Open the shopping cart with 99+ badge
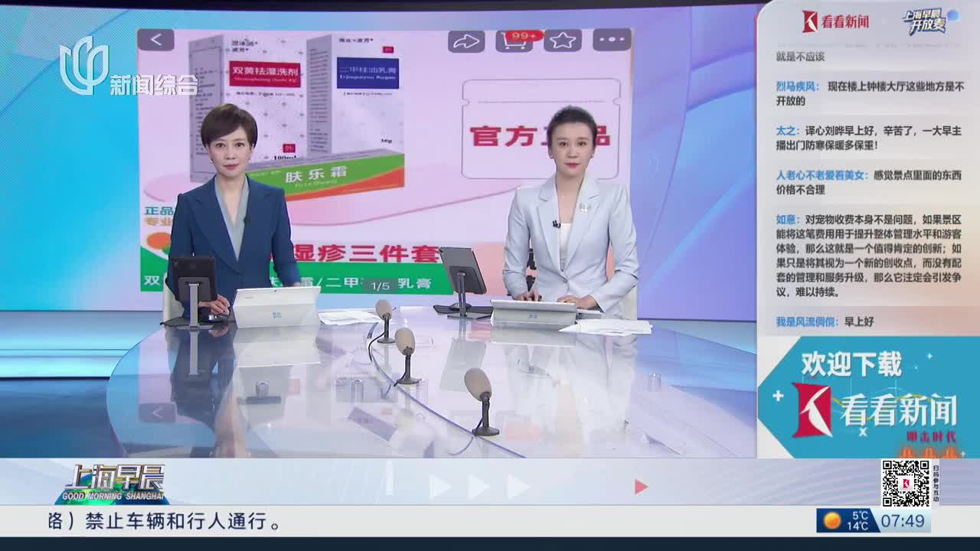 pyautogui.click(x=514, y=41)
